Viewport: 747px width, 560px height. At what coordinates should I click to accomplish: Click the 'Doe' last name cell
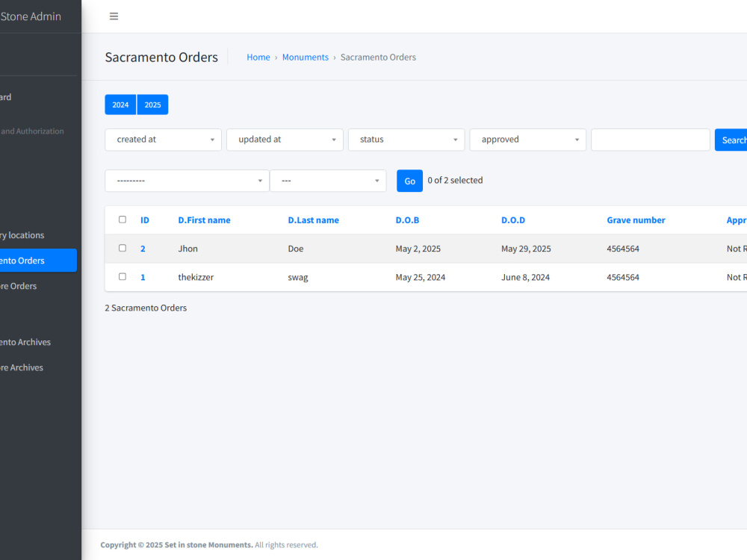pos(295,249)
